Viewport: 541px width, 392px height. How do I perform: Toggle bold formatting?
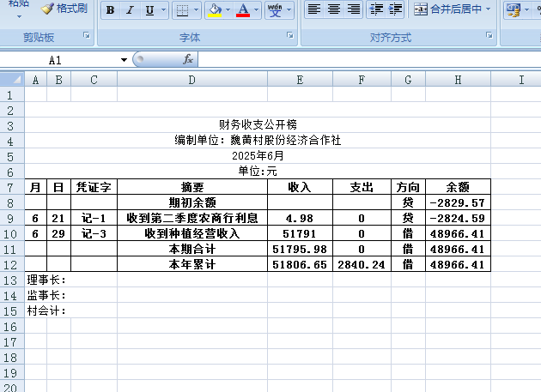pyautogui.click(x=110, y=10)
